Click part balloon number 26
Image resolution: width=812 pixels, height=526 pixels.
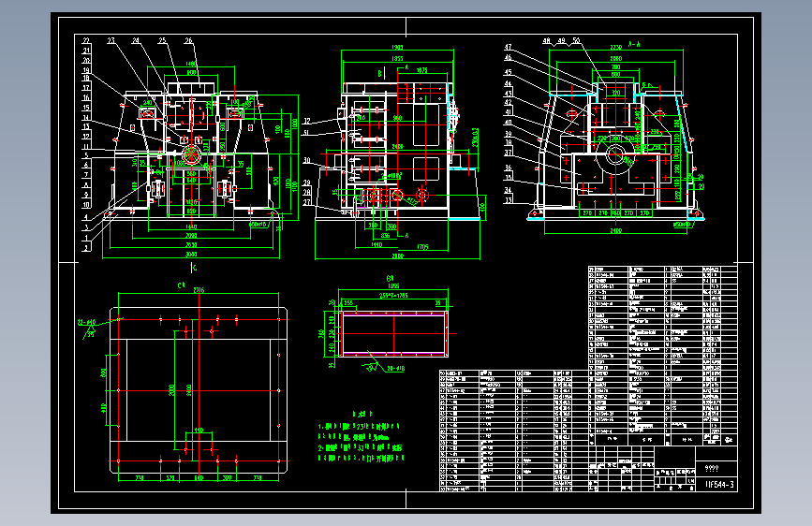click(x=188, y=40)
